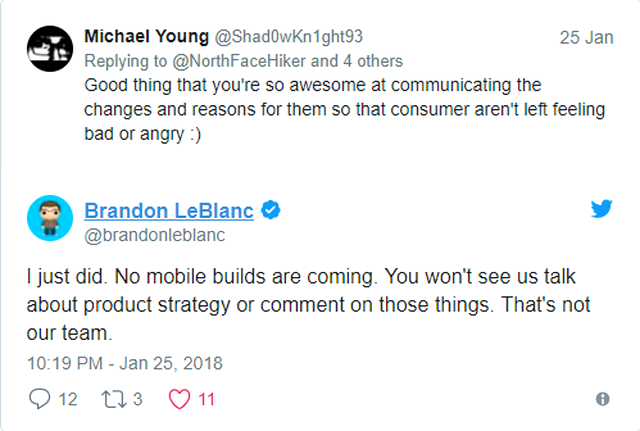
Task: Click the like count number 11
Action: [206, 399]
